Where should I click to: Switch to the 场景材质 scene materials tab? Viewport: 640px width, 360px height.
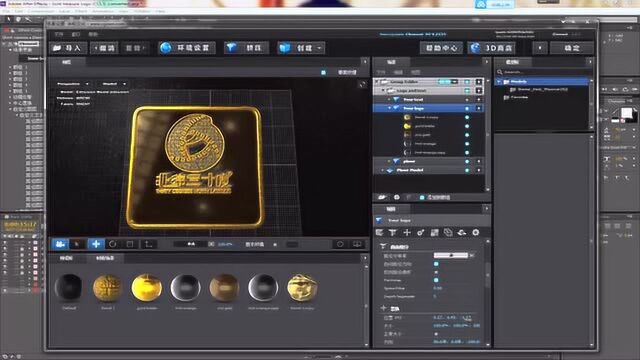(105, 258)
